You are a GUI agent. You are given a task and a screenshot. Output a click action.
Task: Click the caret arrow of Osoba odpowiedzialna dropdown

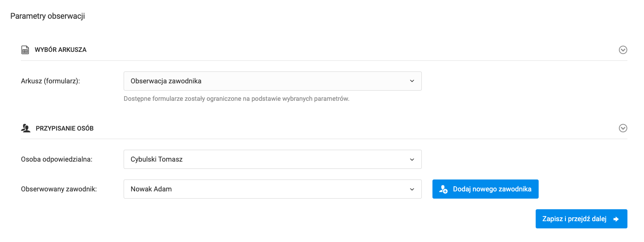(x=412, y=159)
